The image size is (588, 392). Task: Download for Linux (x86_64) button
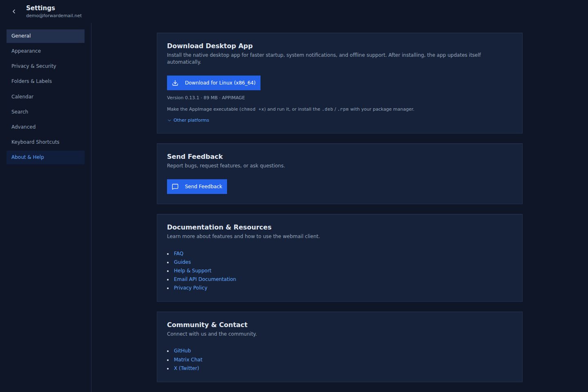click(x=214, y=83)
